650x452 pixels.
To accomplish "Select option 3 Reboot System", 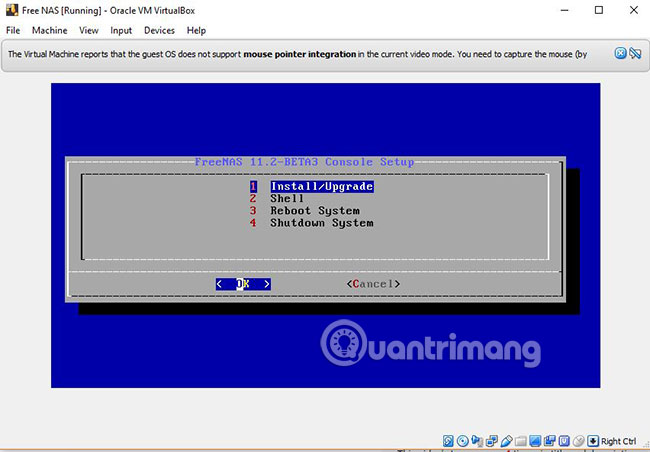I will point(305,211).
